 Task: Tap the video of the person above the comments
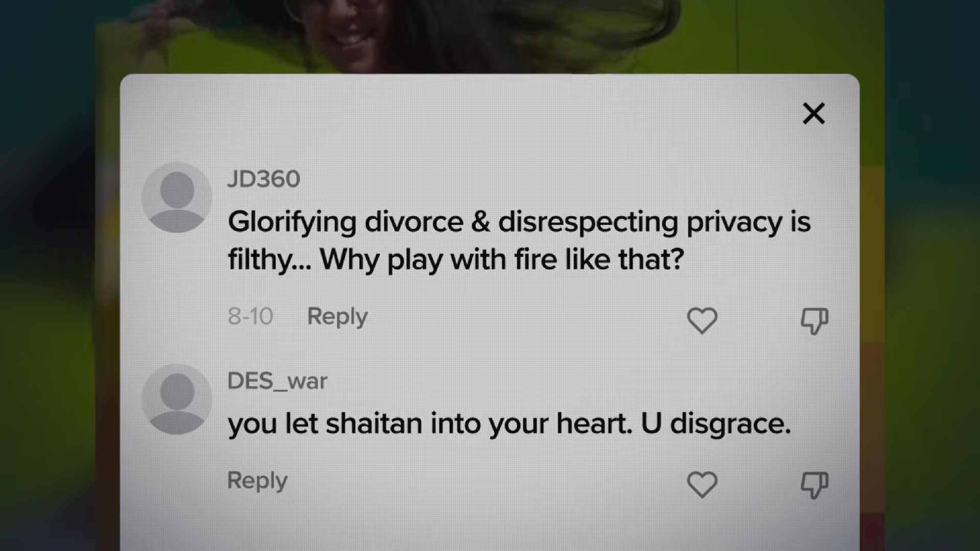tap(490, 36)
